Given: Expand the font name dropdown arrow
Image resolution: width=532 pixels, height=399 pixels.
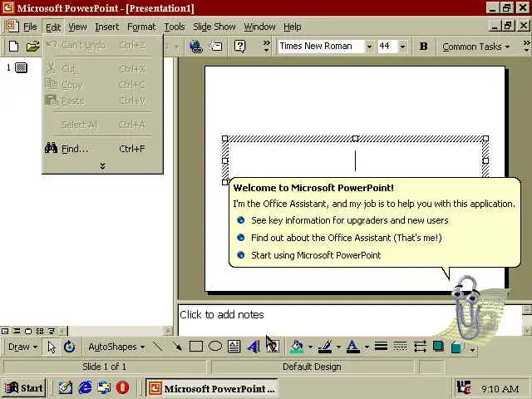Looking at the screenshot, I should pos(369,47).
